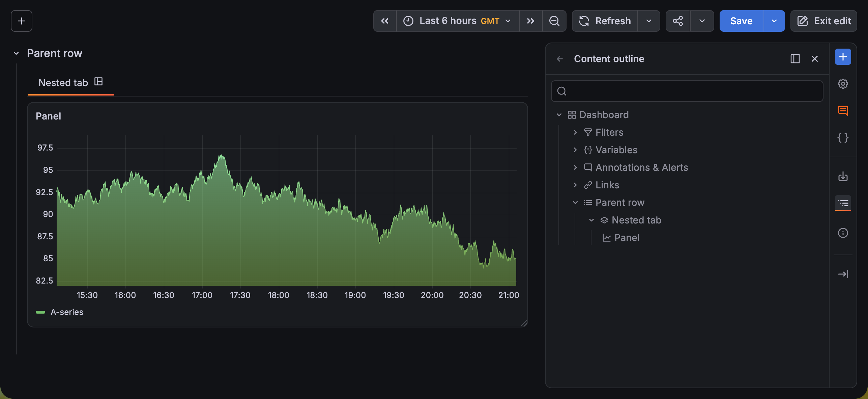Image resolution: width=868 pixels, height=399 pixels.
Task: Open the refresh interval dropdown
Action: point(649,21)
